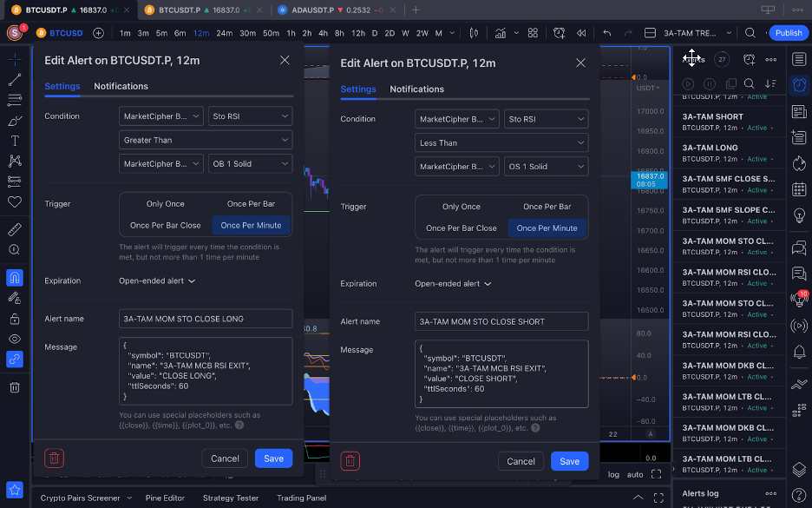Select the crosshair cursor tool
This screenshot has height=508, width=812.
[15, 60]
